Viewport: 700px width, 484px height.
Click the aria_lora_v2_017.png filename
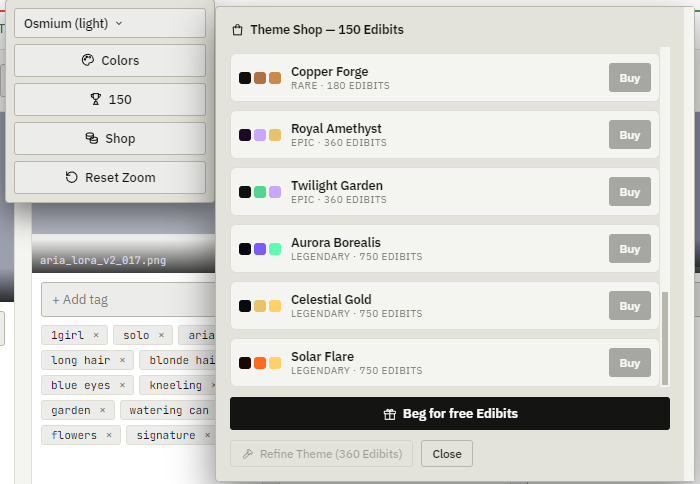tap(103, 260)
